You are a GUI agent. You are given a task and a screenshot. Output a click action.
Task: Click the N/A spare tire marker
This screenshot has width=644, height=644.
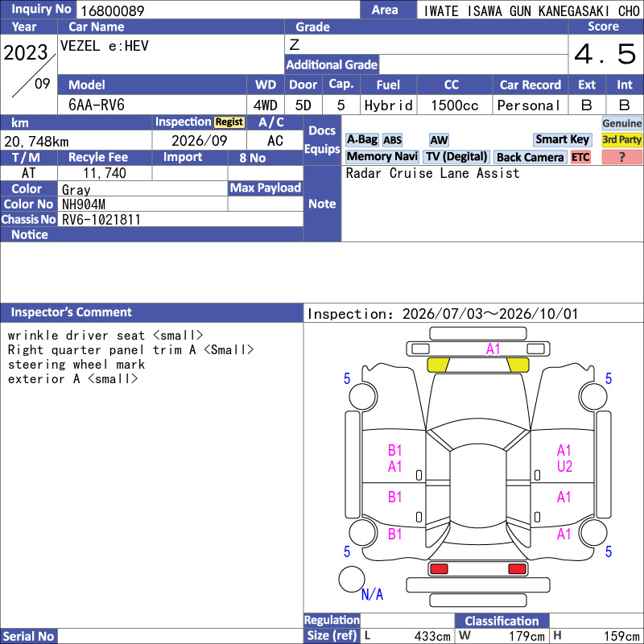(x=372, y=594)
